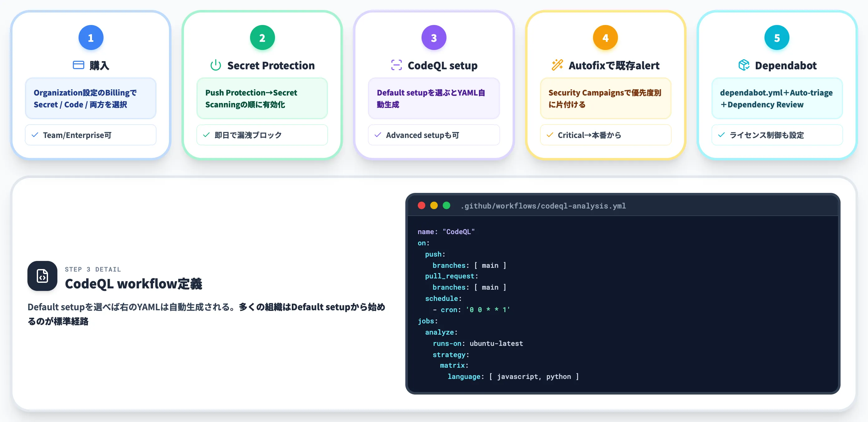868x422 pixels.
Task: Click the checkmark next to Advanced setupも可
Action: (378, 135)
